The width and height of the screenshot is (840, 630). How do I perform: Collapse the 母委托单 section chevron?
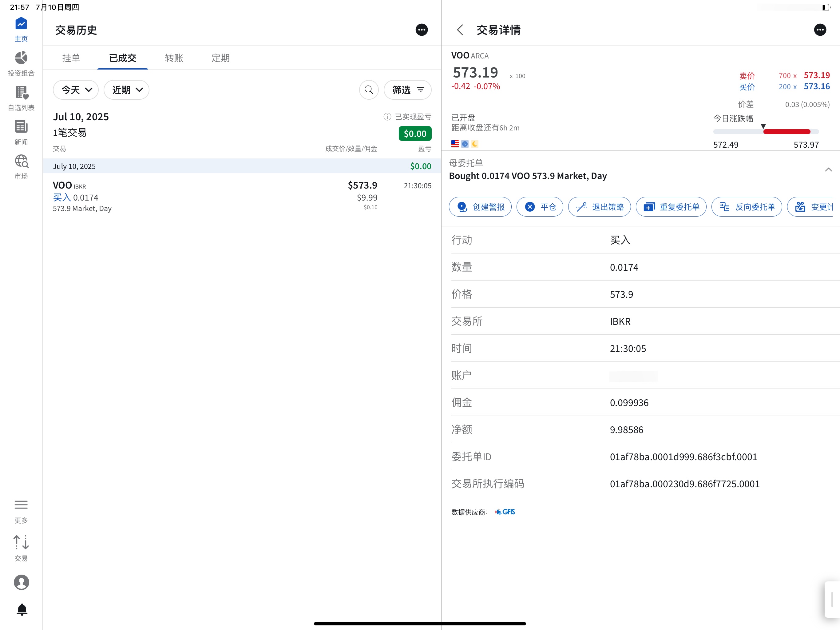pos(828,169)
